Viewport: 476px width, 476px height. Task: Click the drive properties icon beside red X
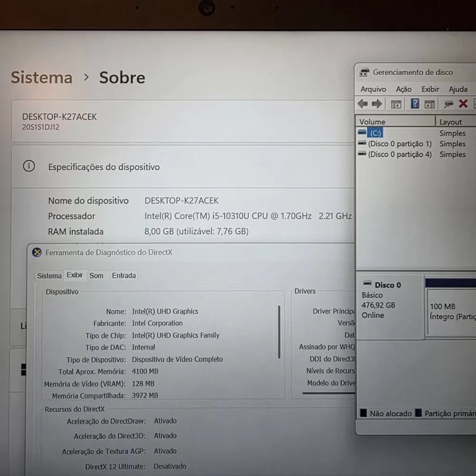click(x=448, y=104)
